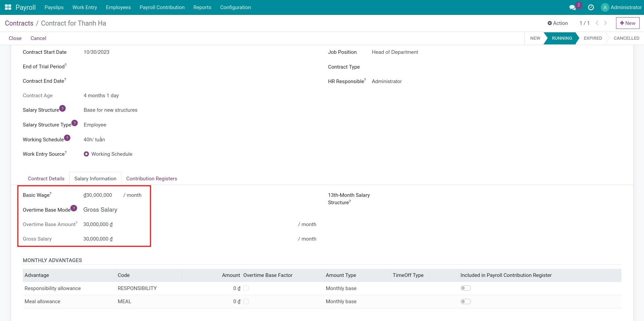
Task: Set status to CANCELLED stage
Action: point(626,38)
